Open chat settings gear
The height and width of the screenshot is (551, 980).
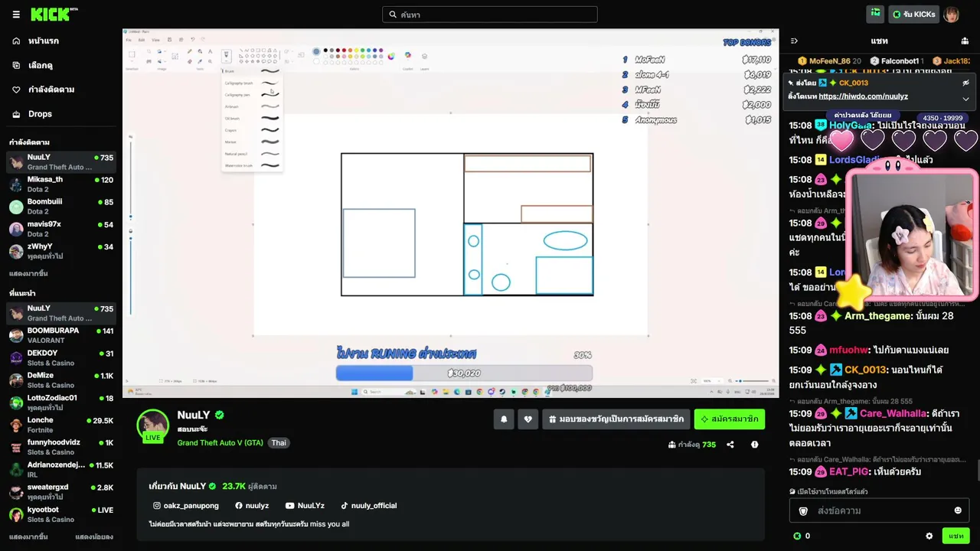coord(929,536)
